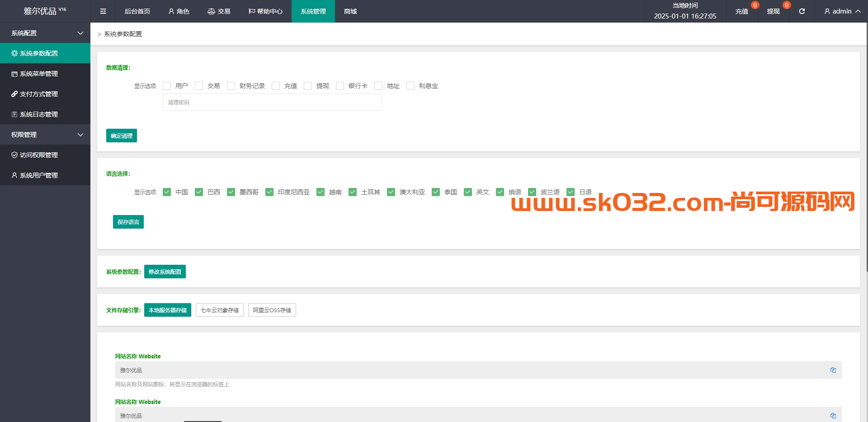Screen dimensions: 868x422
Task: Click the link icon for 支付方式管理
Action: tap(14, 94)
